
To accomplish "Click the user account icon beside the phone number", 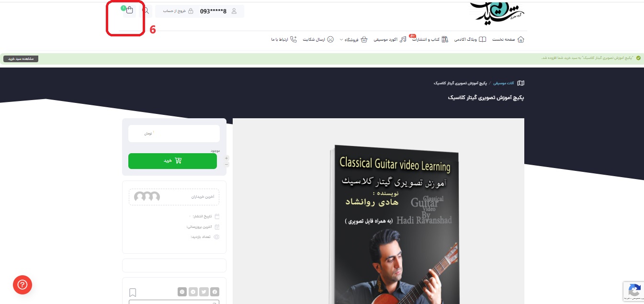I will click(234, 11).
